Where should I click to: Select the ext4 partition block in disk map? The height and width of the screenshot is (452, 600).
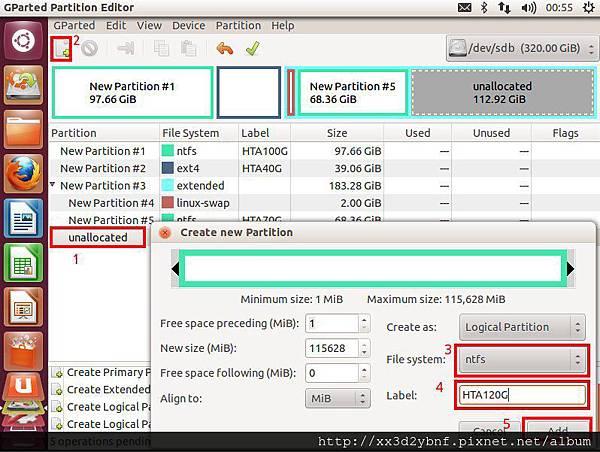pyautogui.click(x=249, y=92)
